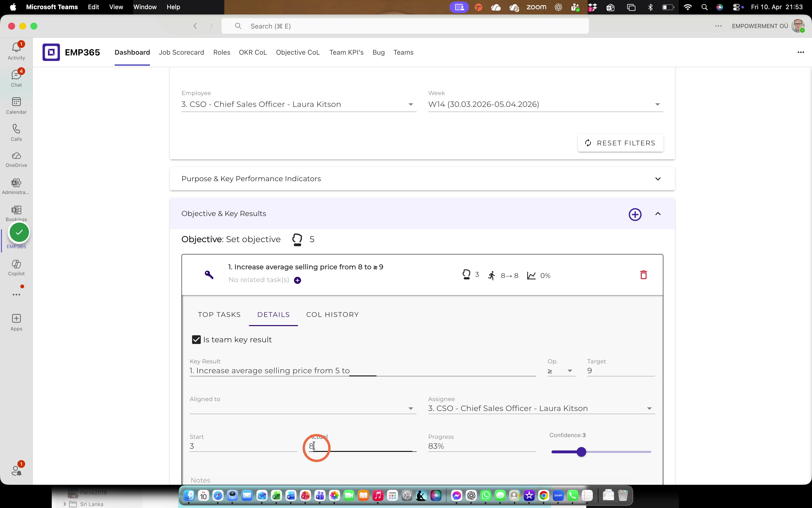
Task: Click the Key Result text field
Action: point(362,371)
